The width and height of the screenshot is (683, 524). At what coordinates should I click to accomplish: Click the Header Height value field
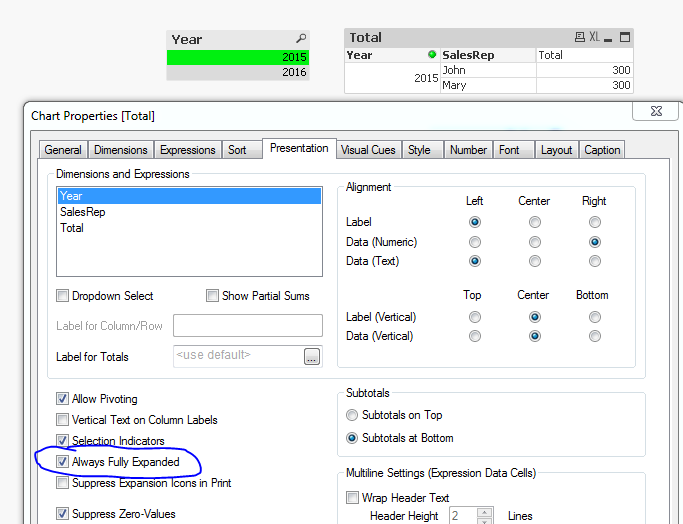pyautogui.click(x=463, y=515)
